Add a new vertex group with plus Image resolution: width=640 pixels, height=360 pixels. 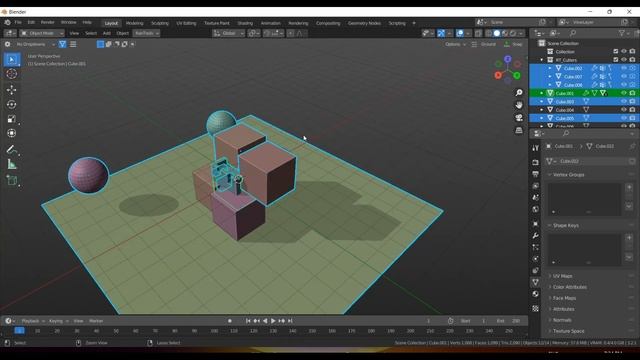pos(629,187)
